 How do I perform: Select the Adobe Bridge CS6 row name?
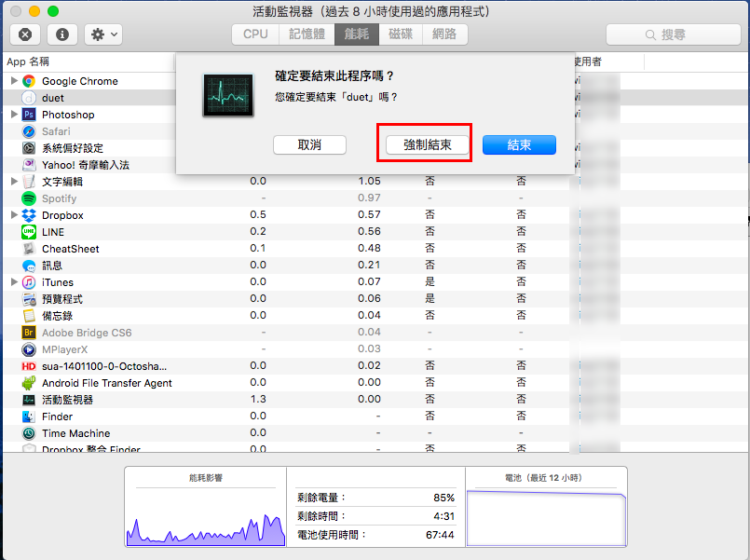point(87,333)
